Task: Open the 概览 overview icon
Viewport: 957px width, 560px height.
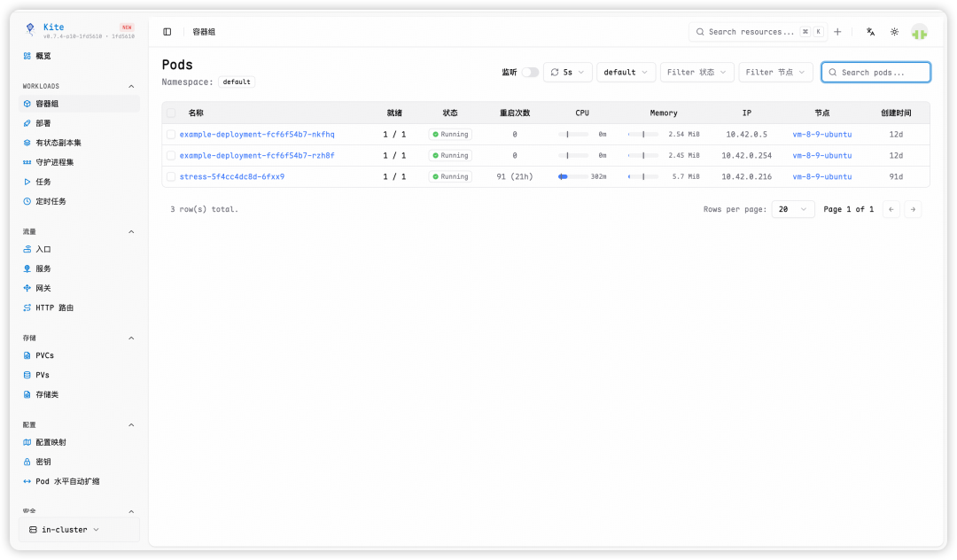Action: [27, 56]
